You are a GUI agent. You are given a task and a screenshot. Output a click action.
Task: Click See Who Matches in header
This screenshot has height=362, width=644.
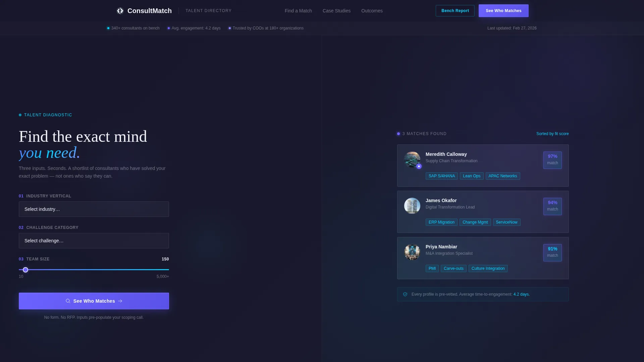point(503,11)
